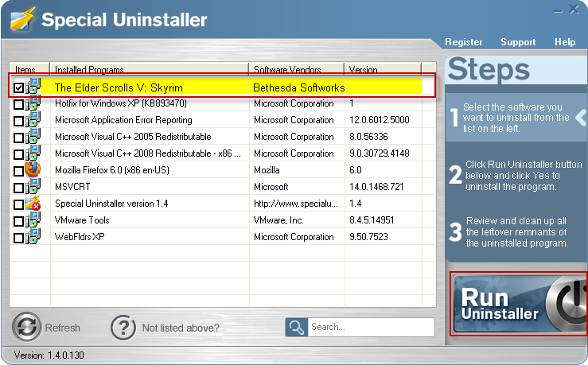Click the Refresh label
This screenshot has height=365, width=588.
coord(63,328)
